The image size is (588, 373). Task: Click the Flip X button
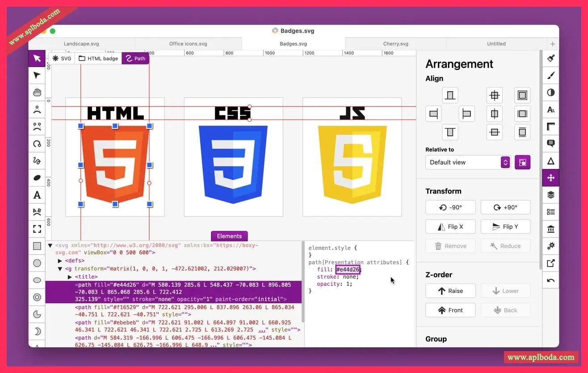(x=450, y=227)
